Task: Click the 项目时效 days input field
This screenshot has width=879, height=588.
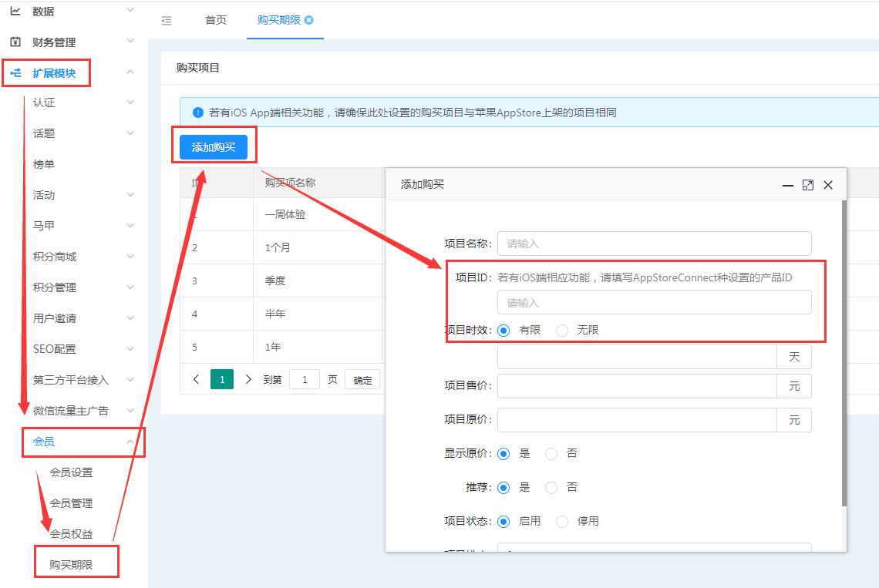Action: click(x=637, y=357)
